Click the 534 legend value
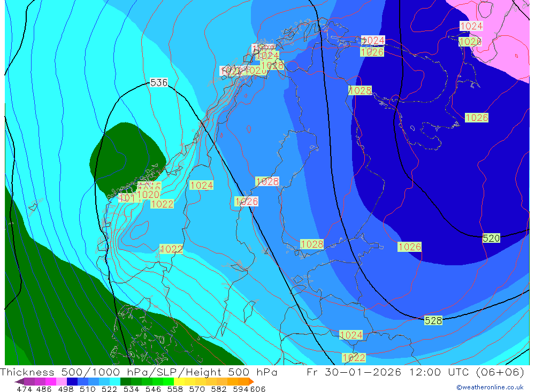This screenshot has height=392, width=535. click(x=132, y=389)
